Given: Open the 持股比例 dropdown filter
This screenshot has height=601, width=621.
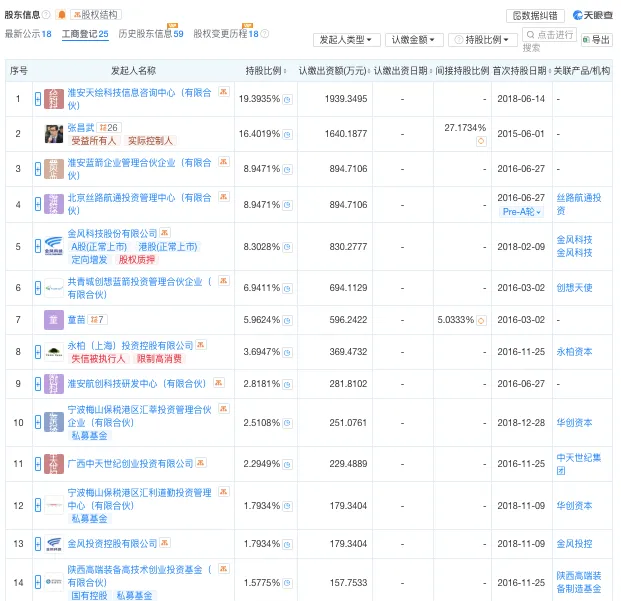Looking at the screenshot, I should pyautogui.click(x=483, y=40).
